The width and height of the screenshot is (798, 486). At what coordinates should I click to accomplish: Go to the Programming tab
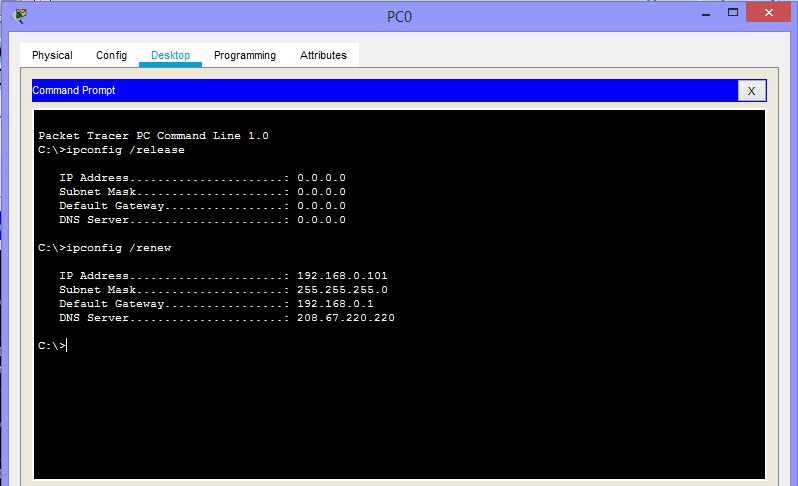(x=245, y=56)
